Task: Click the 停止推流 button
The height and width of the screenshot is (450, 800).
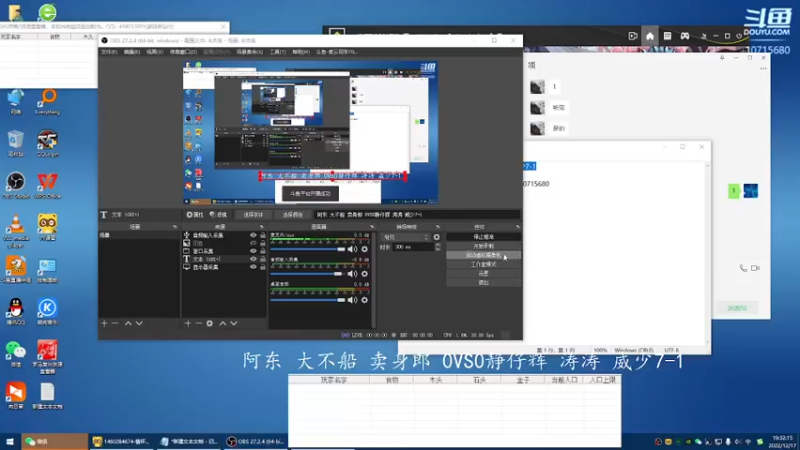Action: pos(483,237)
